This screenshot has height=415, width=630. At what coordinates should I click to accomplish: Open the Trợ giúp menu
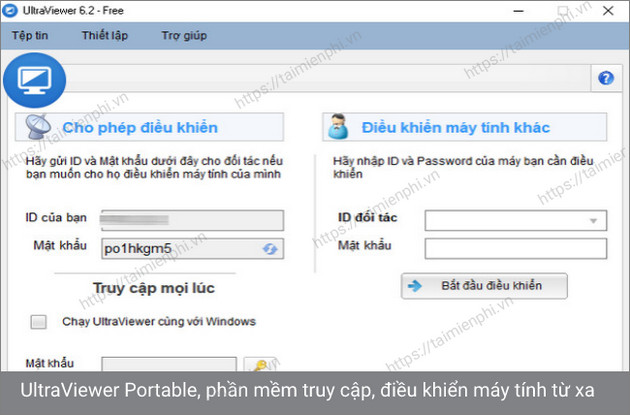183,36
